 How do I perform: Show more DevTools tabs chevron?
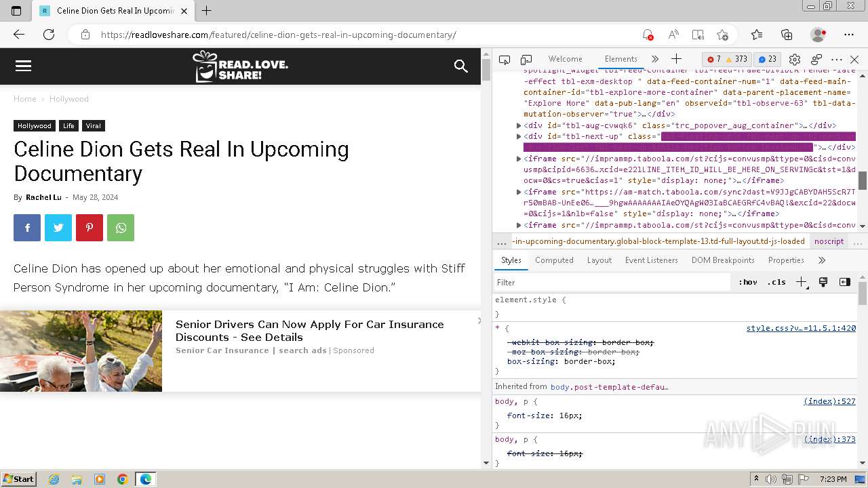(654, 60)
